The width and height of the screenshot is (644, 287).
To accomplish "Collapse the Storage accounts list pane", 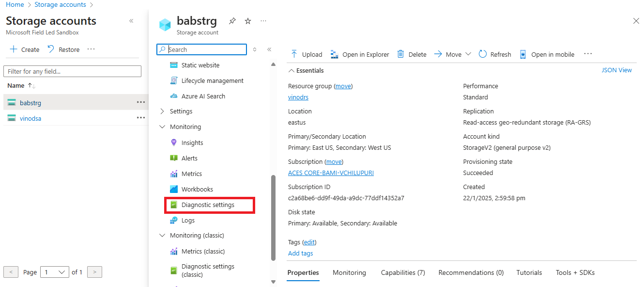I will (x=131, y=21).
